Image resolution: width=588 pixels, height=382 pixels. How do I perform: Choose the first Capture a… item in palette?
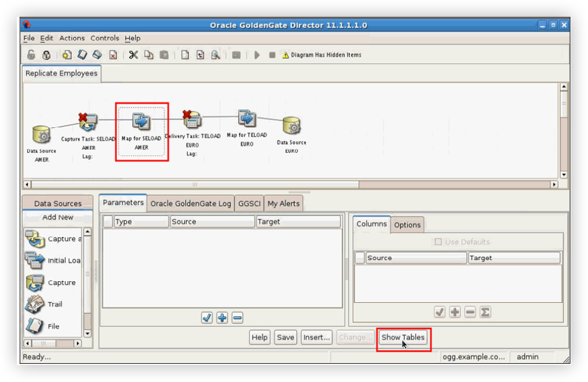click(53, 239)
